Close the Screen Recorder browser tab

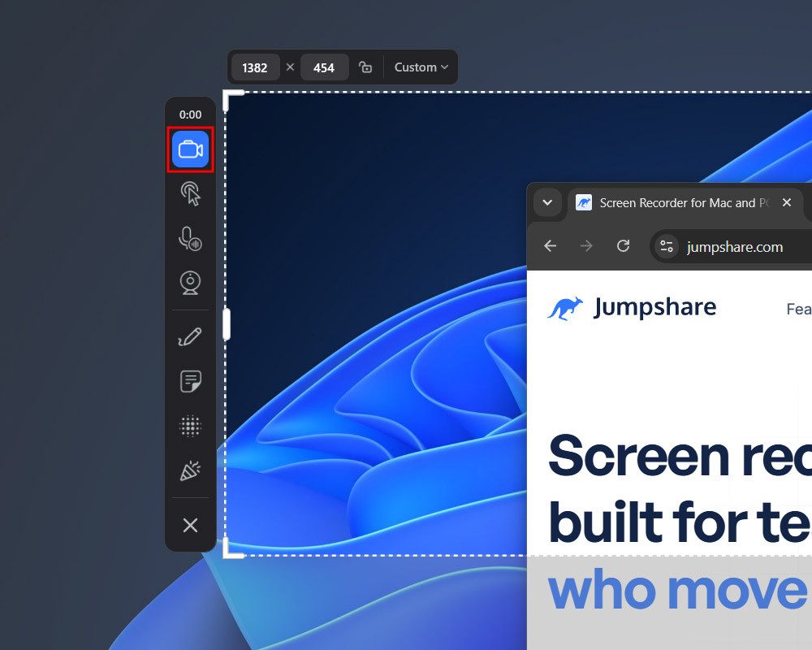click(x=787, y=202)
